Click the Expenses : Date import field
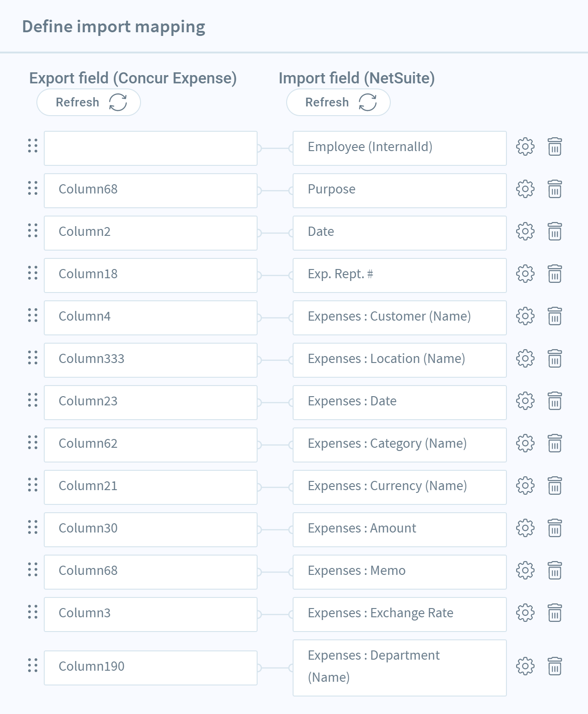The width and height of the screenshot is (588, 714). point(400,403)
